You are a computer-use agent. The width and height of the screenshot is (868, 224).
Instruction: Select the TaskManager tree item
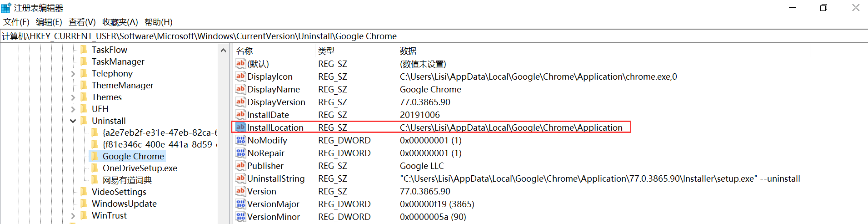[x=118, y=61]
